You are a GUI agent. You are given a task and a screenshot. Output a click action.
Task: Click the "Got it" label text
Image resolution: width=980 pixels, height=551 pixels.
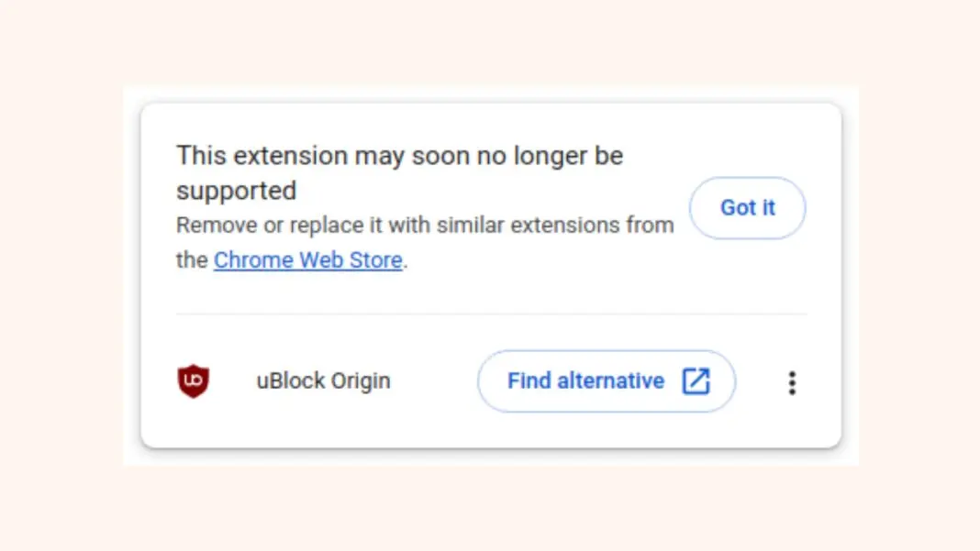[x=748, y=207]
